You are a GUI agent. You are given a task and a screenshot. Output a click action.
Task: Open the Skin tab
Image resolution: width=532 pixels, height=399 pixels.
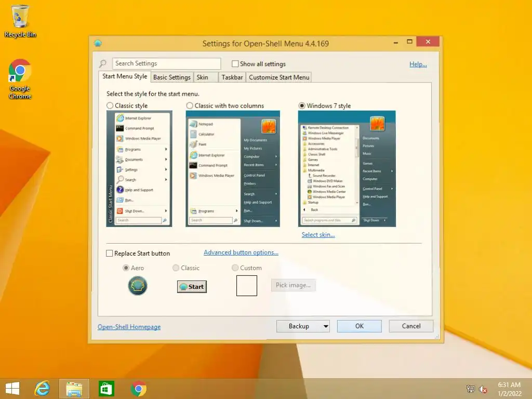(205, 77)
